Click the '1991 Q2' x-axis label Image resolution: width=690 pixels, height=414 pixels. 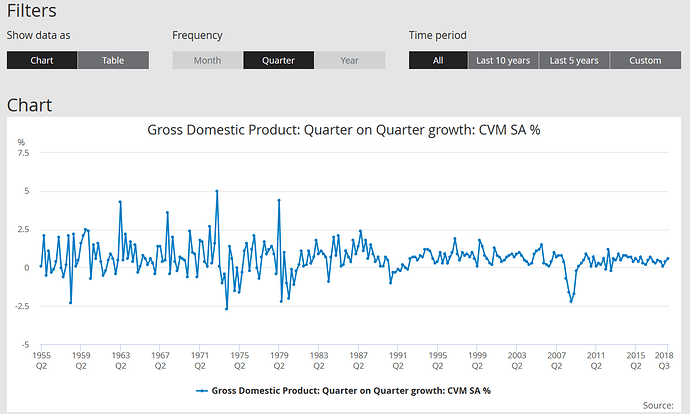click(398, 360)
